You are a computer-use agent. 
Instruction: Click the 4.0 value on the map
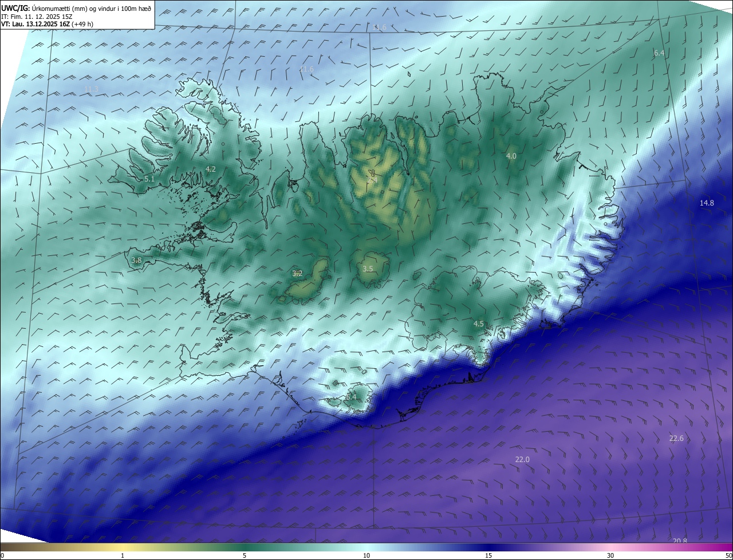tap(511, 156)
